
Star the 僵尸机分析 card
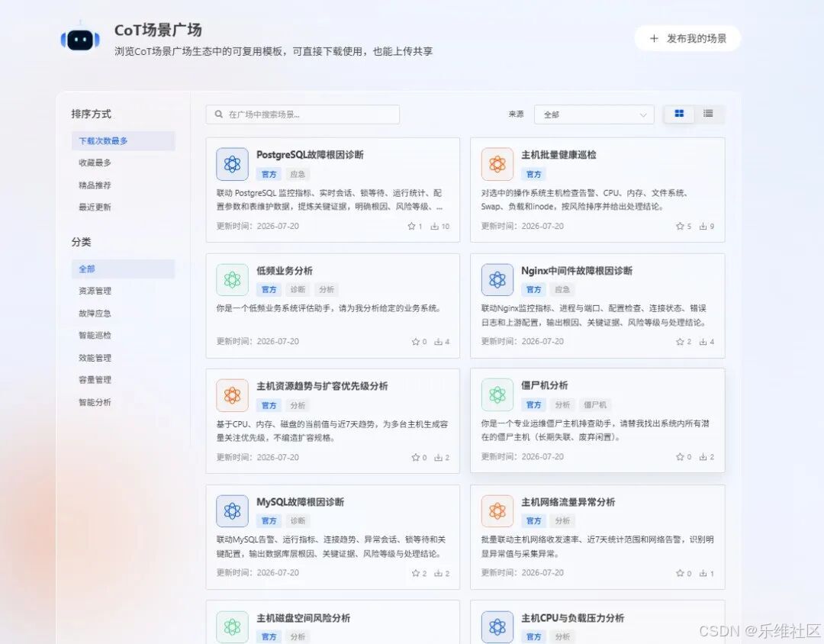pyautogui.click(x=680, y=457)
